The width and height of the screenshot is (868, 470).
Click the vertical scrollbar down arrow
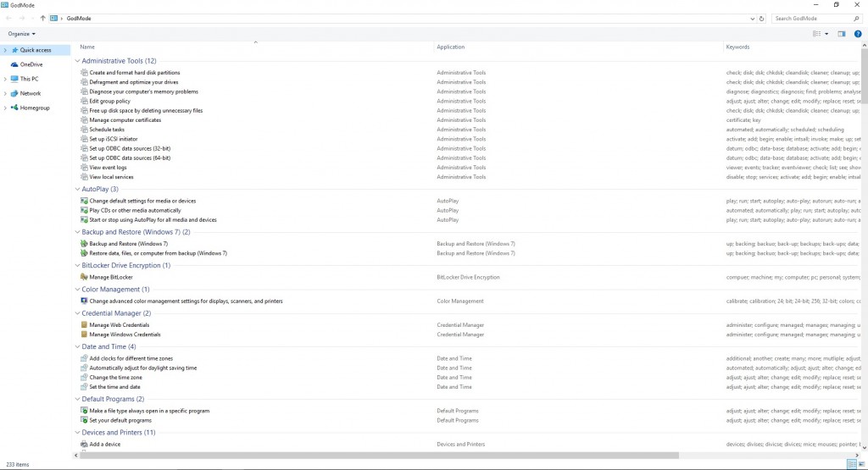(864, 447)
